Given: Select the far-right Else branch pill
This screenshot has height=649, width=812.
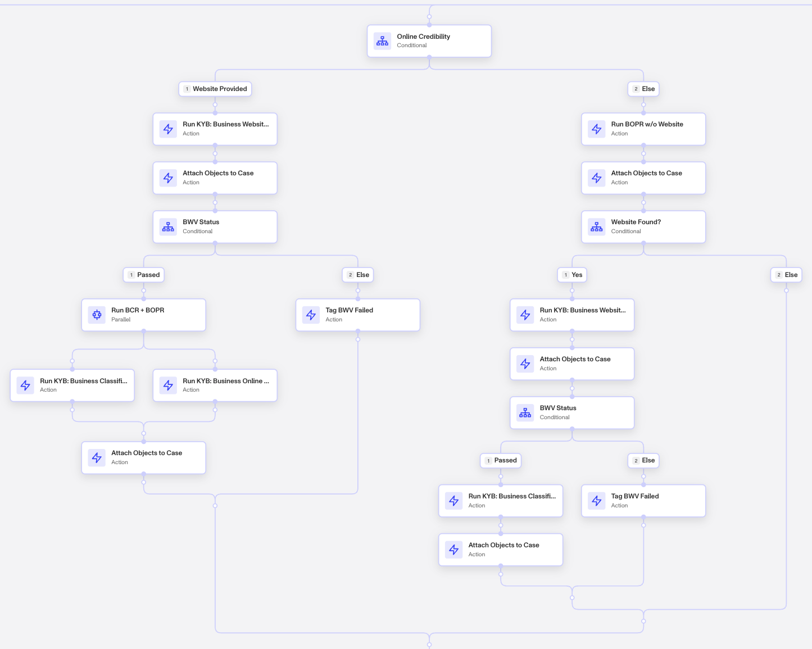Looking at the screenshot, I should (x=786, y=275).
